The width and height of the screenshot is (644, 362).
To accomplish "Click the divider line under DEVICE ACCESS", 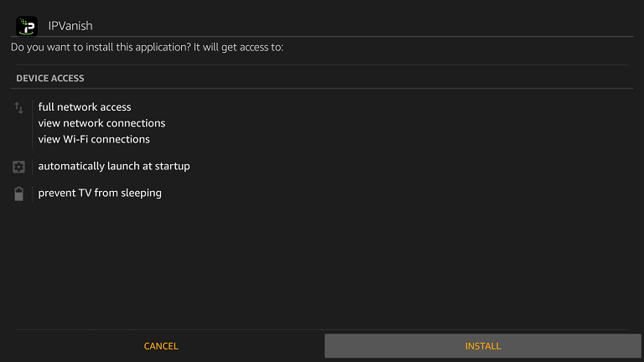I will [x=322, y=89].
